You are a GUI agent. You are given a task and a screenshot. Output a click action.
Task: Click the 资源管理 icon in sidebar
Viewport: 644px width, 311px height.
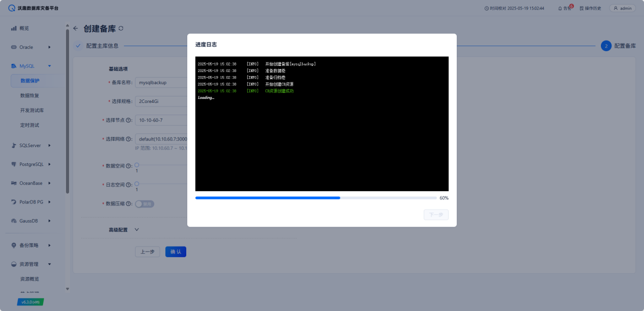tap(14, 264)
